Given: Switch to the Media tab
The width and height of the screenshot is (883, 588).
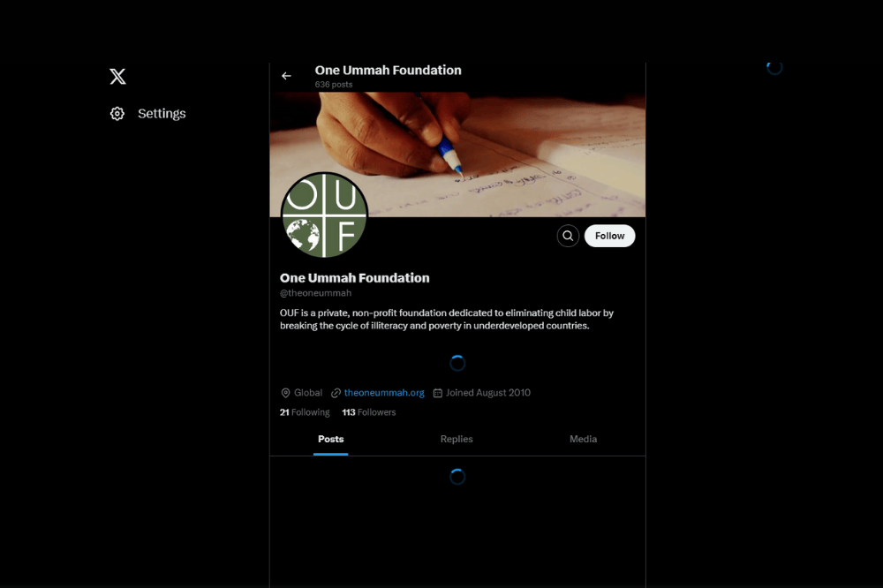Looking at the screenshot, I should 583,439.
